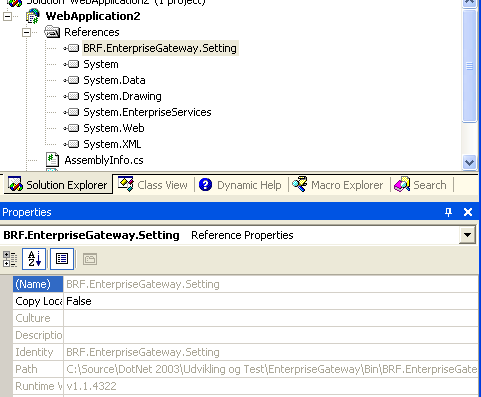Toggle auto-hide pin on Properties panel

448,212
